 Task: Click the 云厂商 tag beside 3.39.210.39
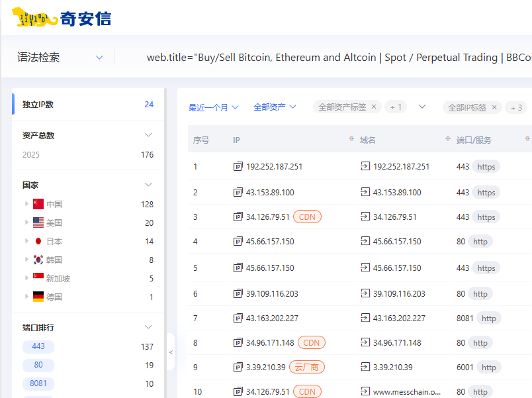pos(307,367)
